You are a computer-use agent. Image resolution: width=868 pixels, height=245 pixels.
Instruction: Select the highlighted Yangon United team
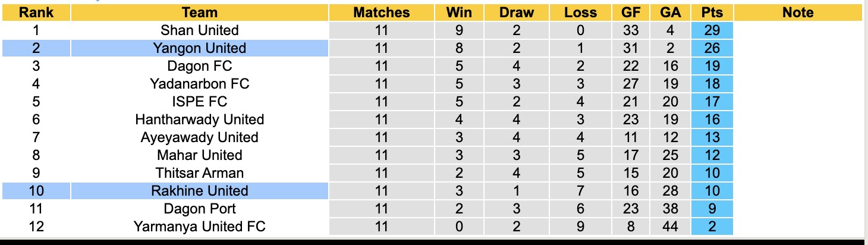pyautogui.click(x=200, y=48)
